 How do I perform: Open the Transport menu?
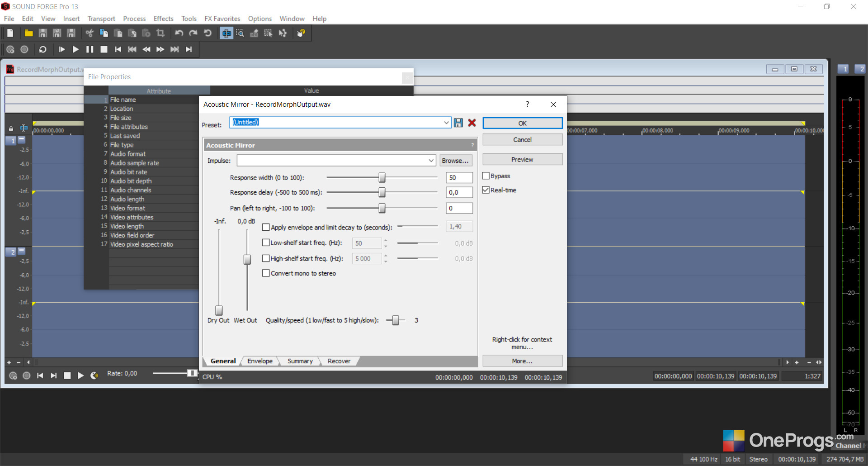tap(101, 19)
